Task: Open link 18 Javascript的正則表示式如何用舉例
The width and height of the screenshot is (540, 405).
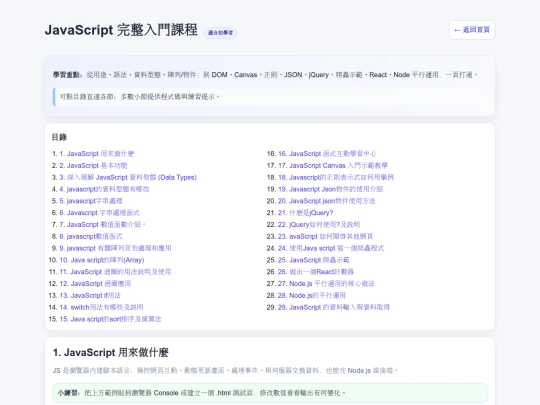Action: (x=336, y=177)
